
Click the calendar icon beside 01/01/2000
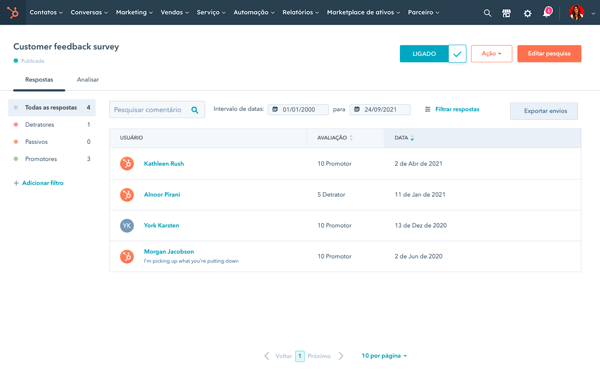coord(275,109)
